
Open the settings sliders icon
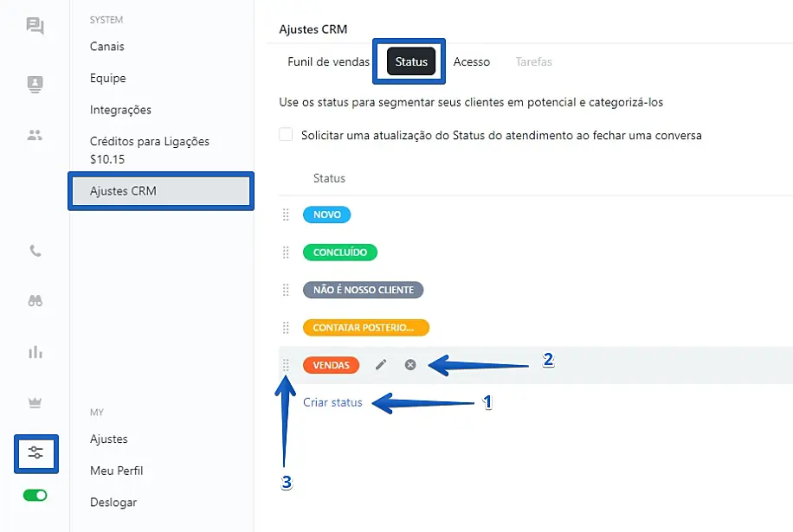click(36, 454)
